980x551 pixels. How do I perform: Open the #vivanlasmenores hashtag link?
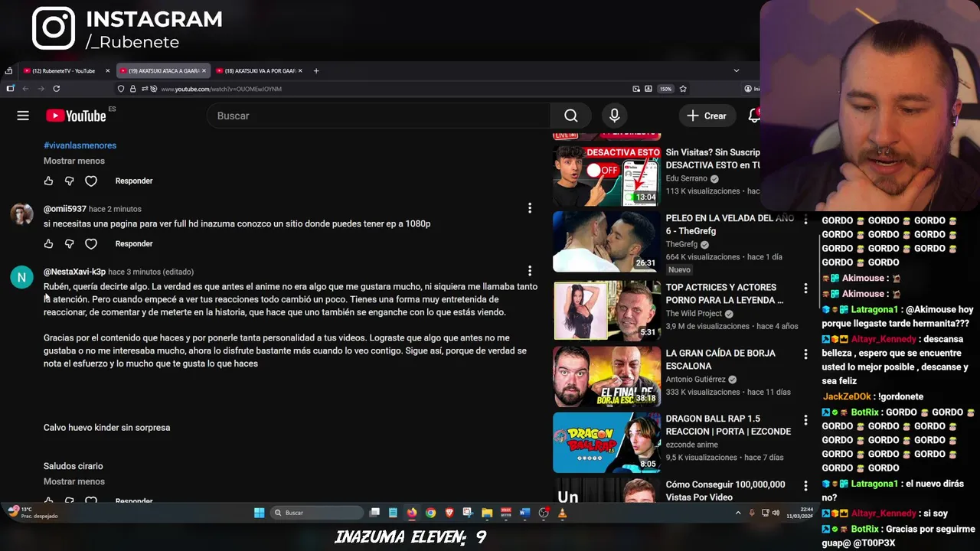(x=80, y=145)
